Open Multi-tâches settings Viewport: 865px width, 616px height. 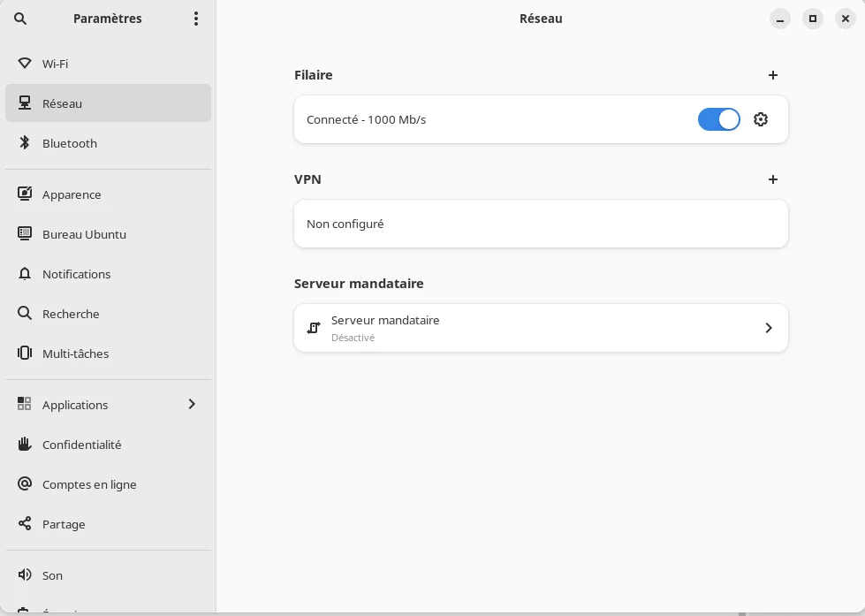pos(108,354)
